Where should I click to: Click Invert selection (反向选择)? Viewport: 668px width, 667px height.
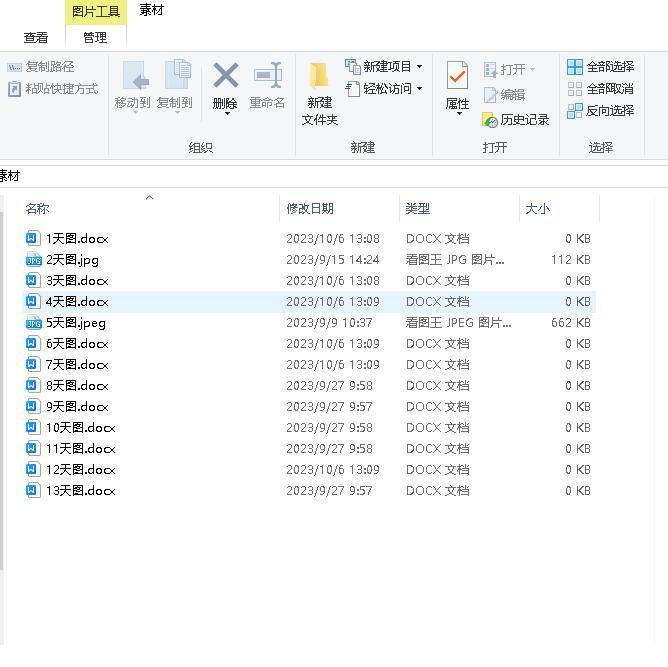600,111
